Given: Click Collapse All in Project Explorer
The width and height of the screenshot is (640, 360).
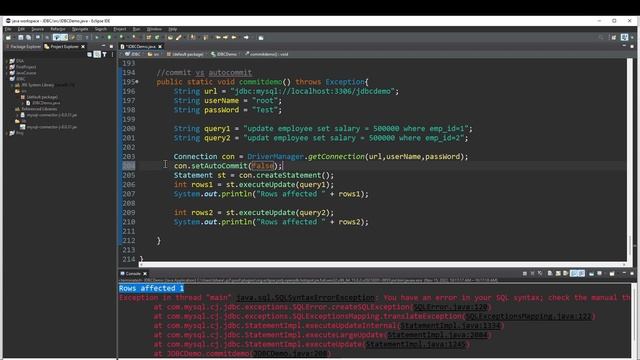Looking at the screenshot, I should pos(89,54).
